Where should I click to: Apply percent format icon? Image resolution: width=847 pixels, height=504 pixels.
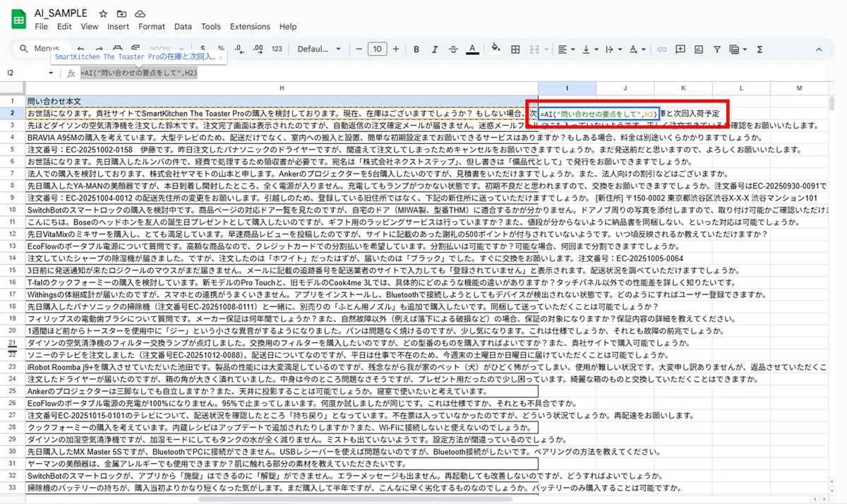click(x=221, y=49)
